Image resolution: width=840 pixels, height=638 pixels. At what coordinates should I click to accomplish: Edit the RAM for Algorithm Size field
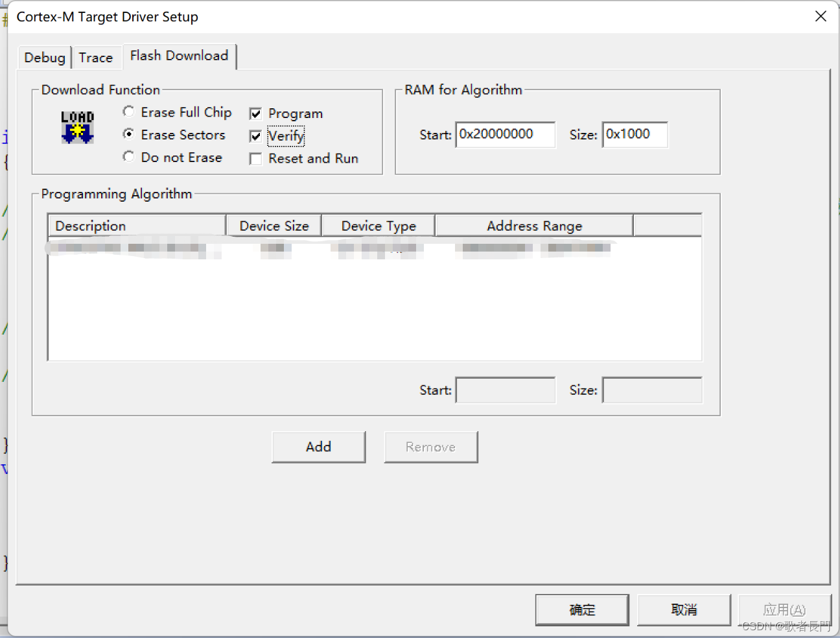[635, 135]
